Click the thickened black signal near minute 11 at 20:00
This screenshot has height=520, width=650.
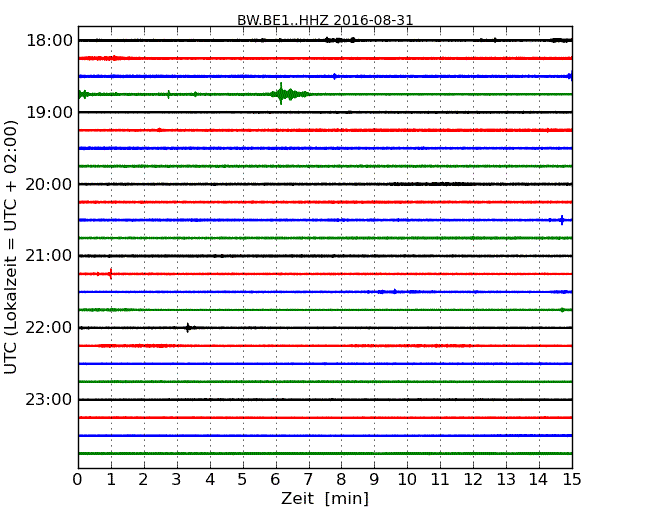point(433,184)
